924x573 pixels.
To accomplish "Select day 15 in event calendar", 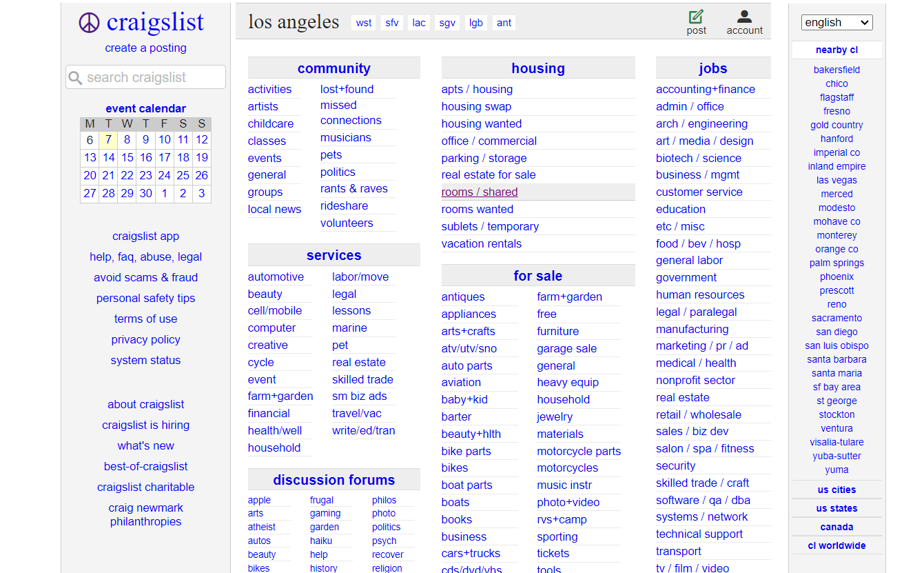I will click(127, 157).
